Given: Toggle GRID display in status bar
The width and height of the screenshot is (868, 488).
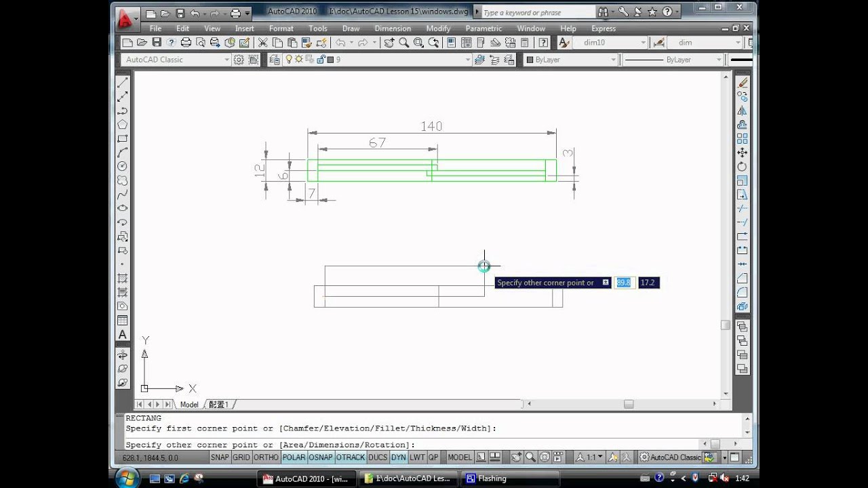Looking at the screenshot, I should 241,457.
